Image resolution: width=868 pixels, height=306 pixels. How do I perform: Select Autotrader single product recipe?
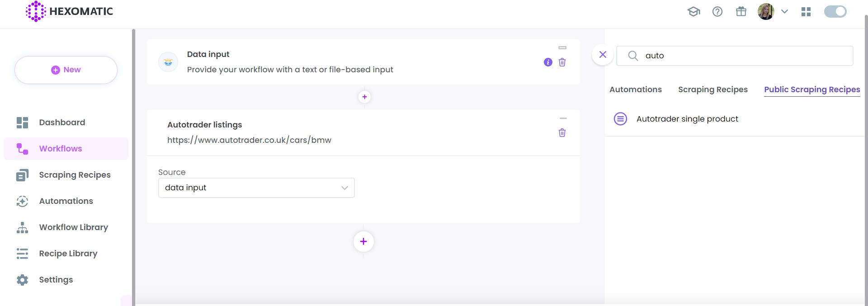687,119
